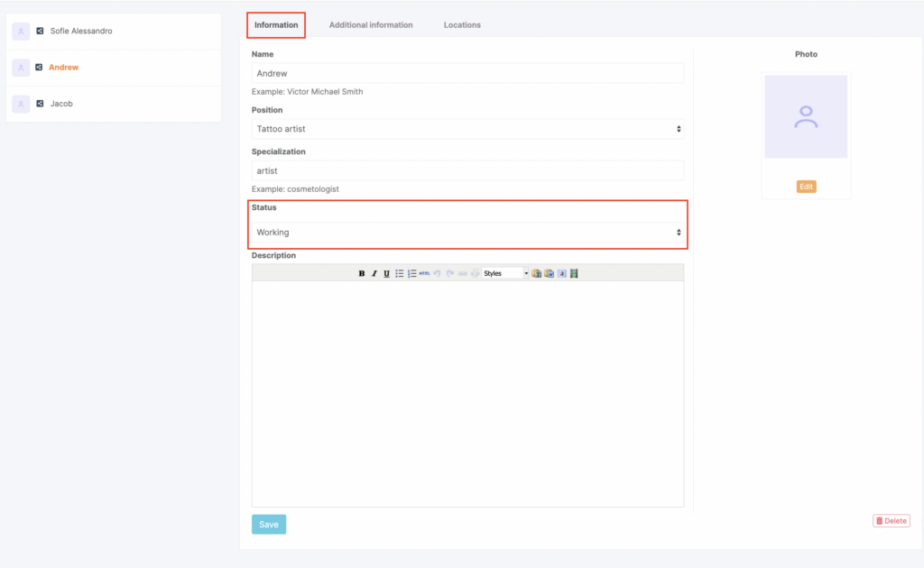Toggle bold formatting in the description editor

[362, 273]
